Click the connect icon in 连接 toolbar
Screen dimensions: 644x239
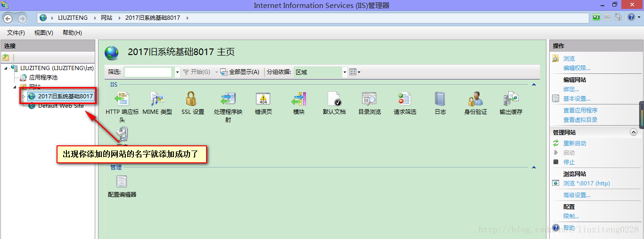coord(6,57)
